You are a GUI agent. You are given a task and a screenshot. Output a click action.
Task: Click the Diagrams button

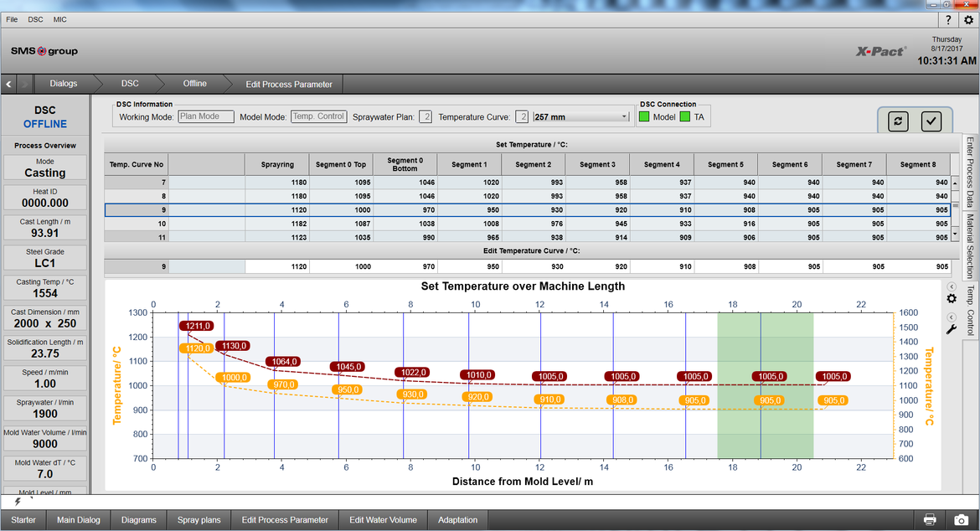click(139, 520)
